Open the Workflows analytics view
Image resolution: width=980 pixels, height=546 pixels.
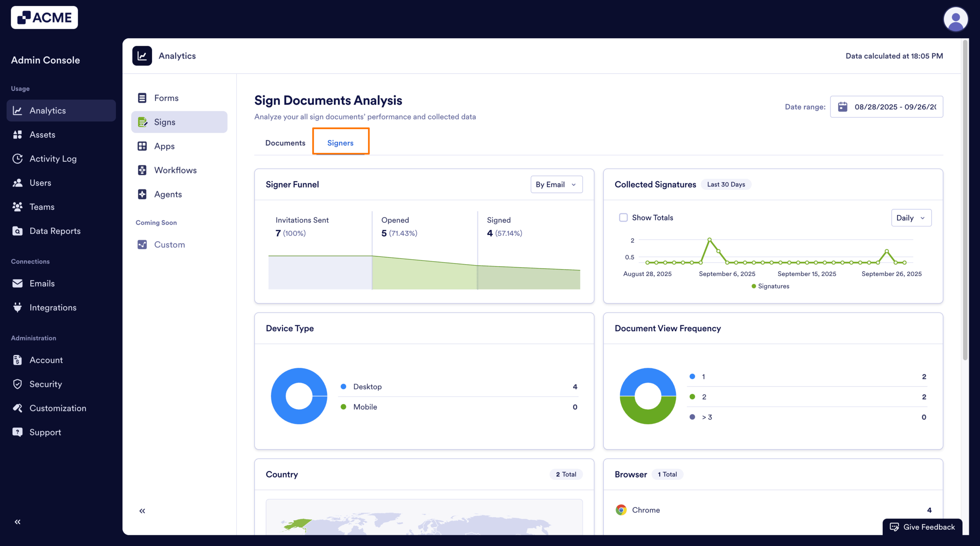point(175,170)
